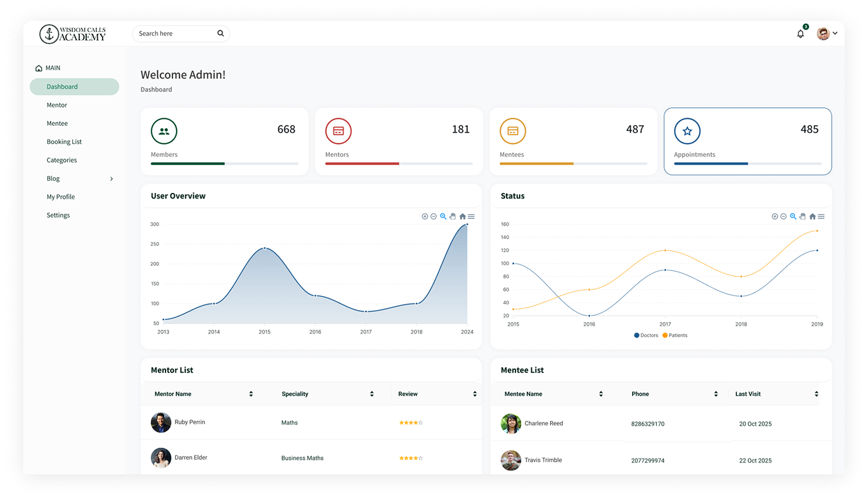Zoom out on User Overview chart
The width and height of the screenshot is (868, 500).
coord(433,216)
